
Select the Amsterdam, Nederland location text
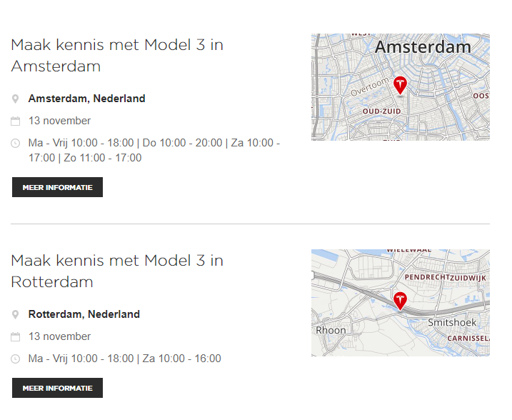pos(86,99)
